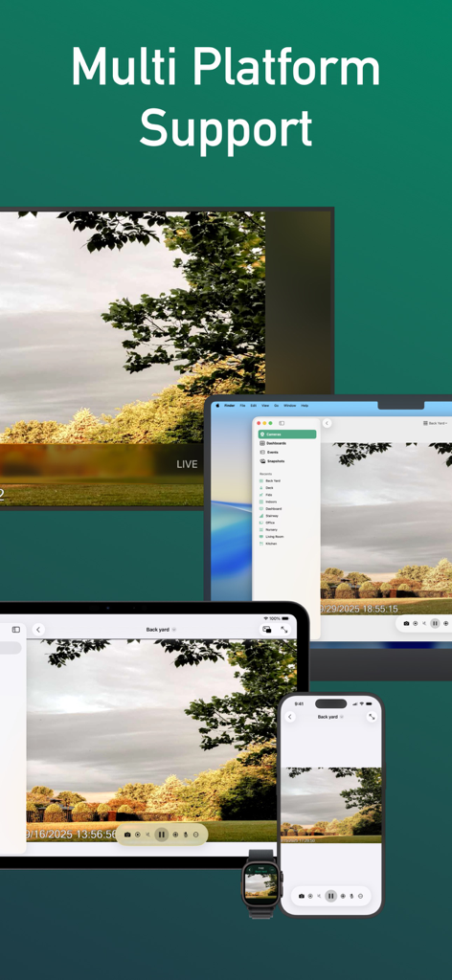Zoom in using the iPad plus icon

175,835
